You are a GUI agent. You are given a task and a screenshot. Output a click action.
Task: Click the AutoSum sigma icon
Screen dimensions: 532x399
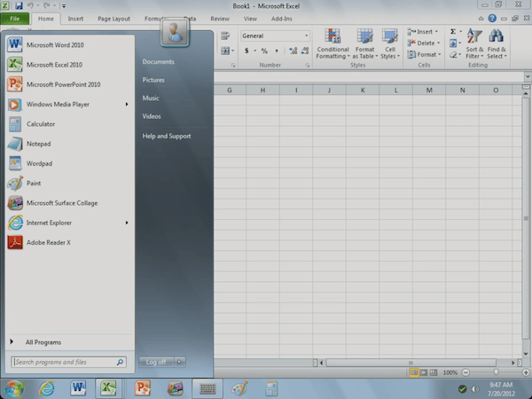coord(453,32)
